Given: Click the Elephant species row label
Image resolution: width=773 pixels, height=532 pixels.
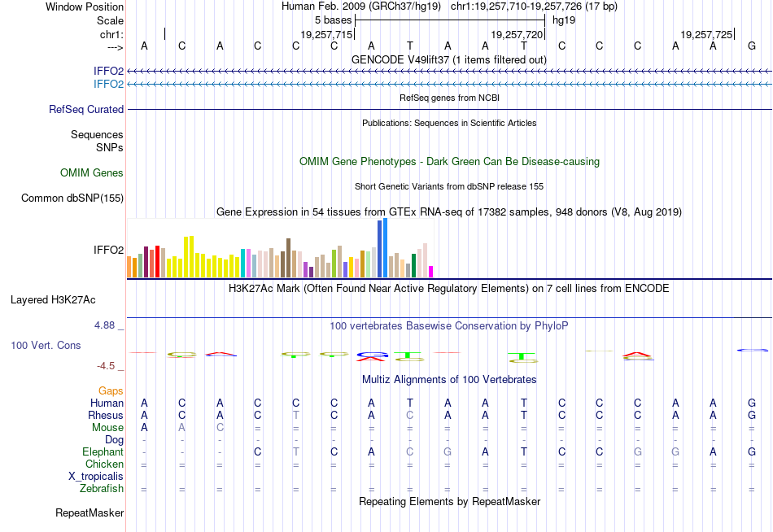Looking at the screenshot, I should click(103, 451).
